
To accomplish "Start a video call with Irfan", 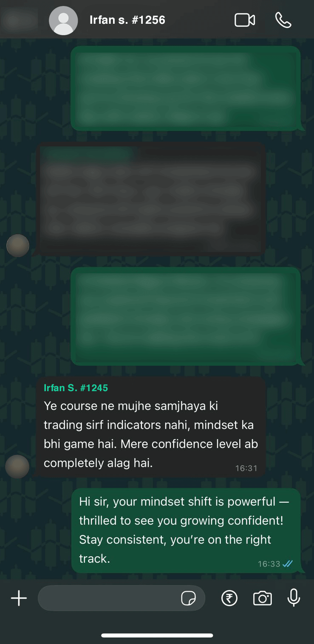I will pos(245,20).
